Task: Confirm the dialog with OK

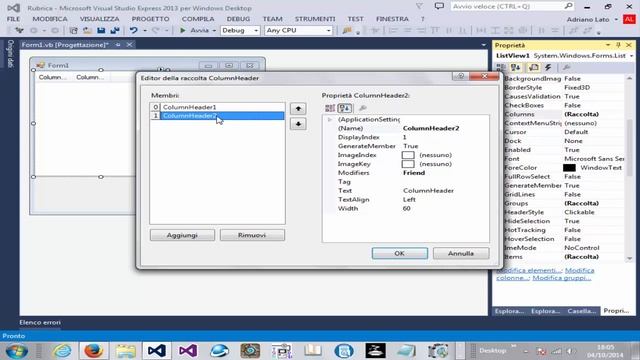Action: point(400,253)
